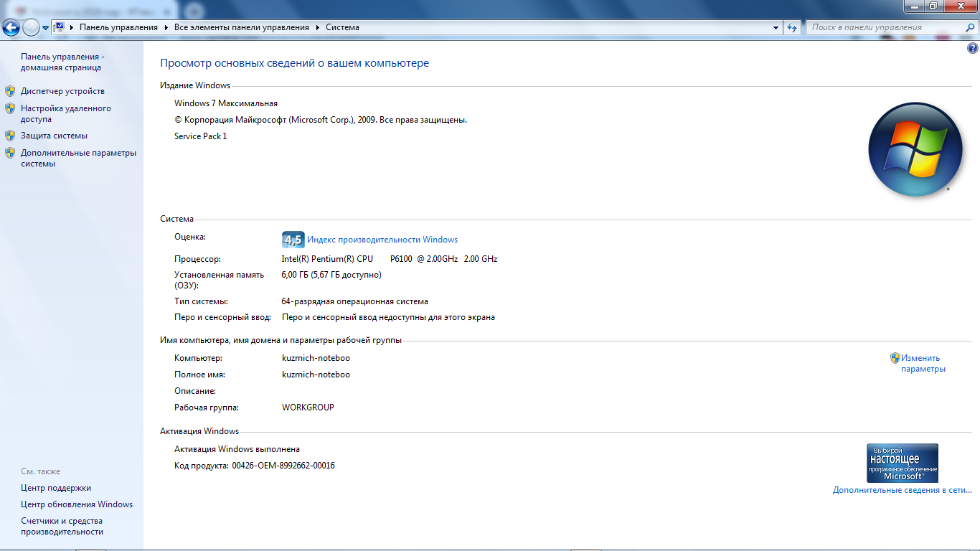Click the 'Процессор:' label
The width and height of the screenshot is (980, 551).
click(197, 259)
